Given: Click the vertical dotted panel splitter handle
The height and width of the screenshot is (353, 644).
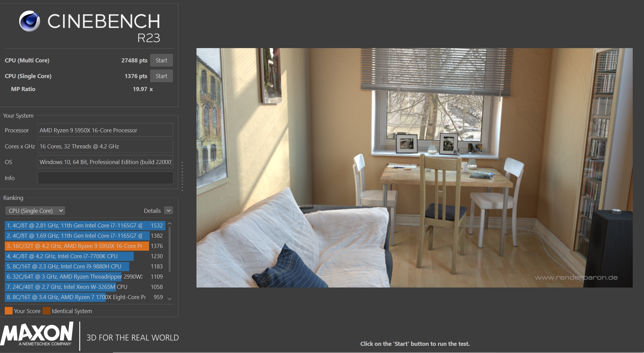Looking at the screenshot, I should tap(182, 176).
